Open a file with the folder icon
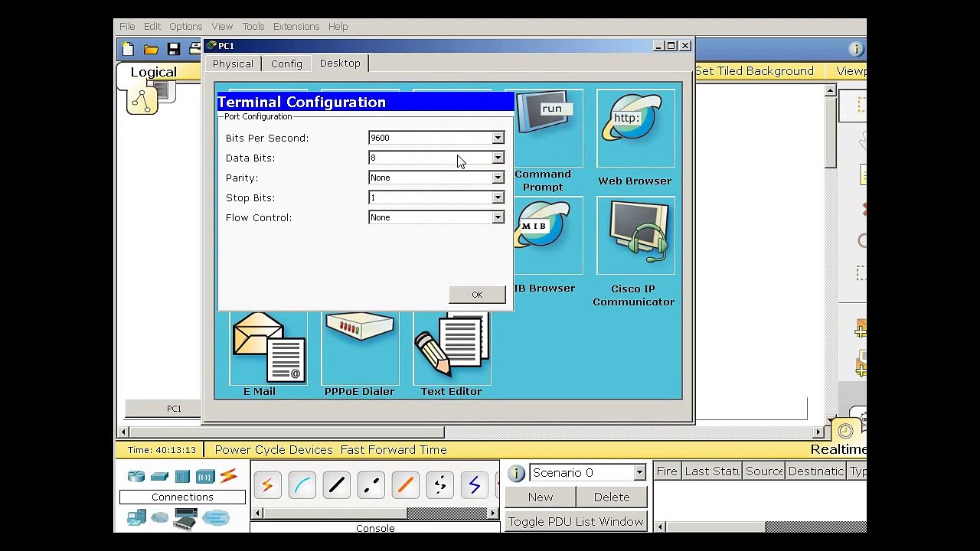 click(x=151, y=50)
